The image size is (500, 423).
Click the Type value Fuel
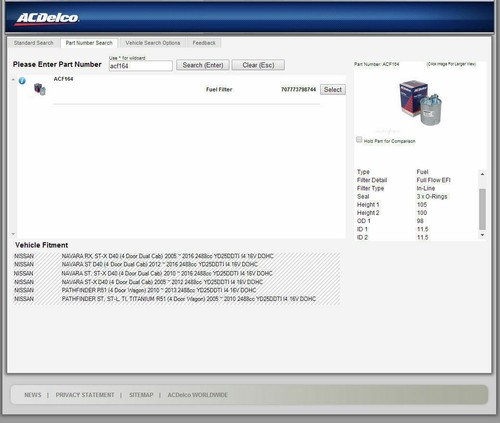coord(422,172)
